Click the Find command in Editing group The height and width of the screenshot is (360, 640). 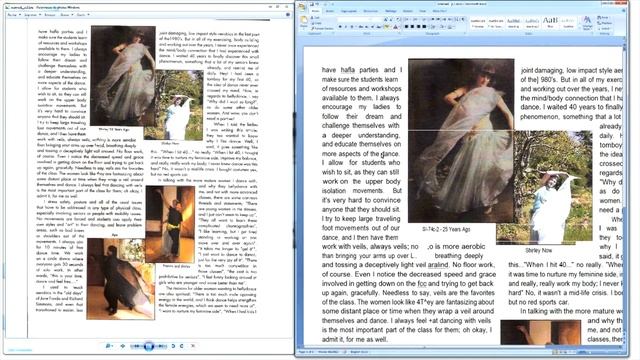coord(602,17)
